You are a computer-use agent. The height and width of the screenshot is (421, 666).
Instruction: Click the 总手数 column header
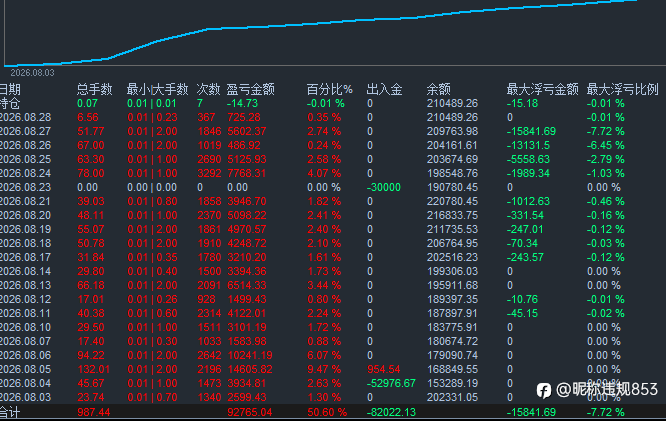[x=94, y=89]
